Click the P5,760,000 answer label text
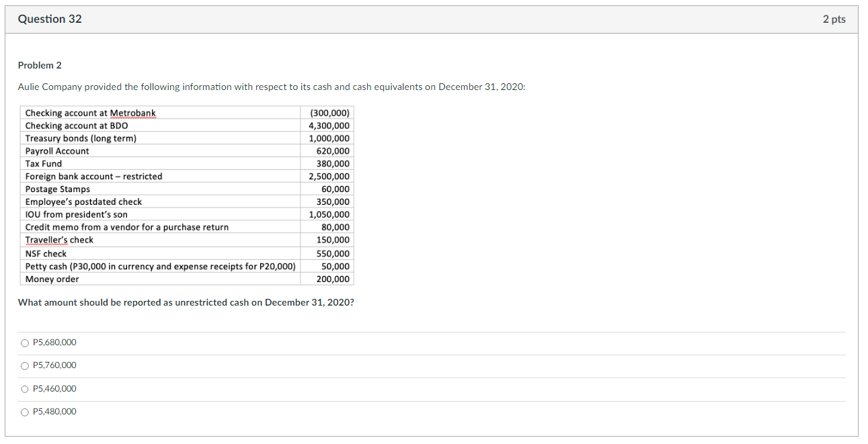Viewport: 868px width, 444px height. click(54, 365)
